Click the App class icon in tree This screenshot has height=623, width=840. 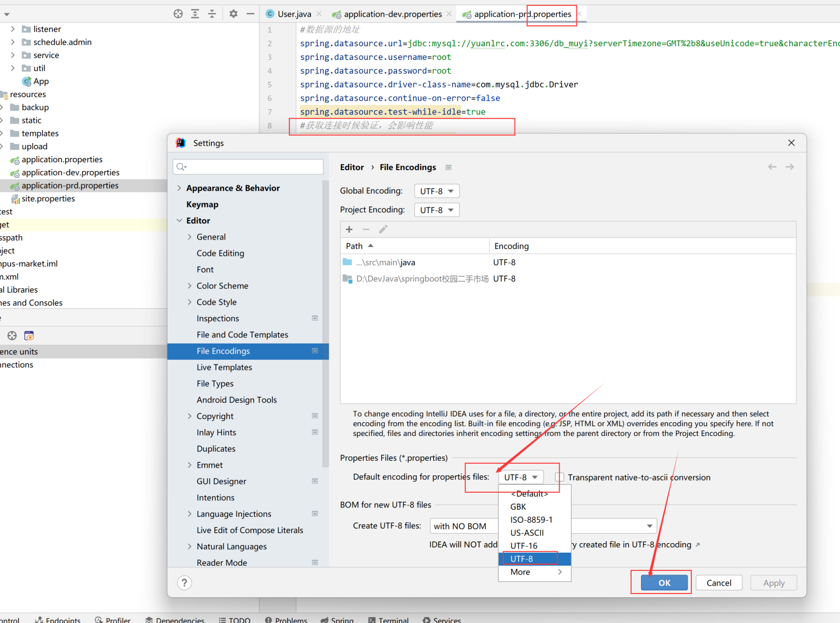point(26,81)
